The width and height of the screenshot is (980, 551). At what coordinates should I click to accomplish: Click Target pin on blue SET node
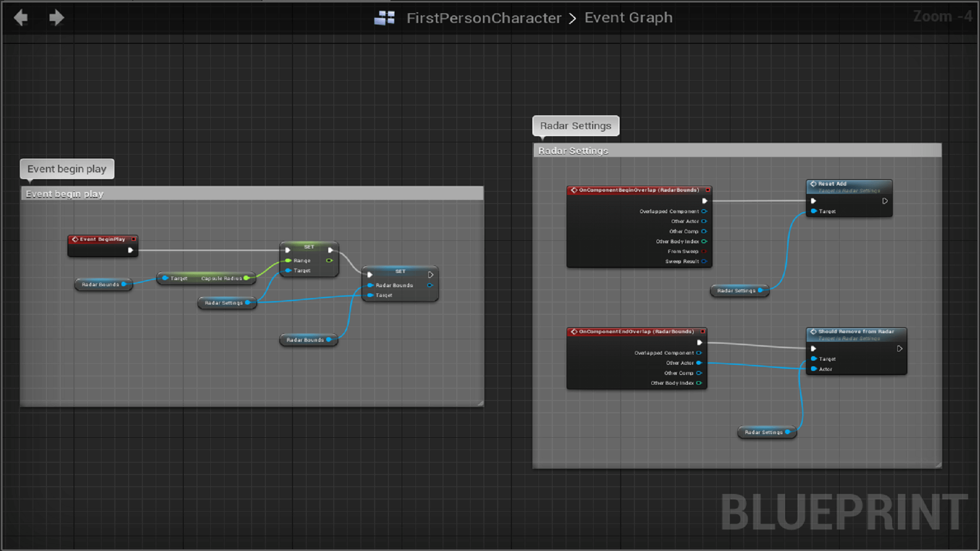[x=370, y=295]
